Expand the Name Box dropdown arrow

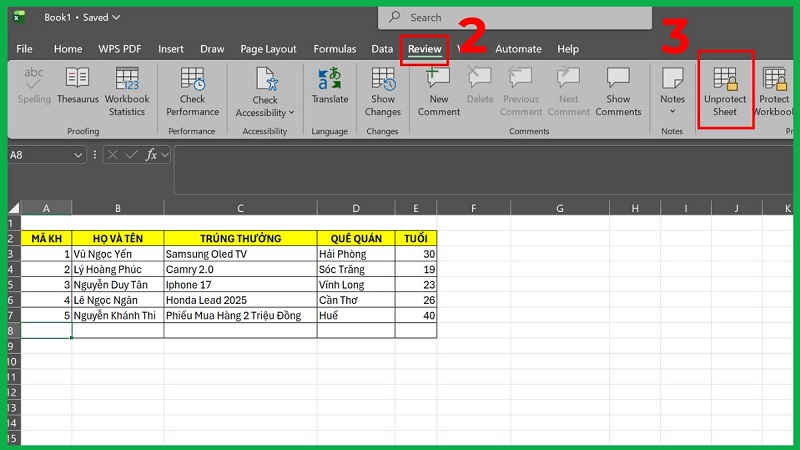79,155
